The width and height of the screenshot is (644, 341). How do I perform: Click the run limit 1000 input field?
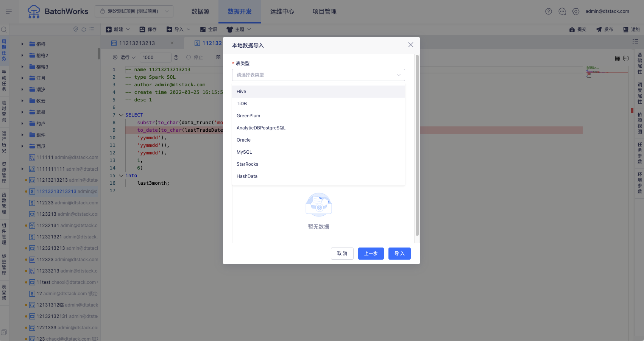pyautogui.click(x=155, y=58)
